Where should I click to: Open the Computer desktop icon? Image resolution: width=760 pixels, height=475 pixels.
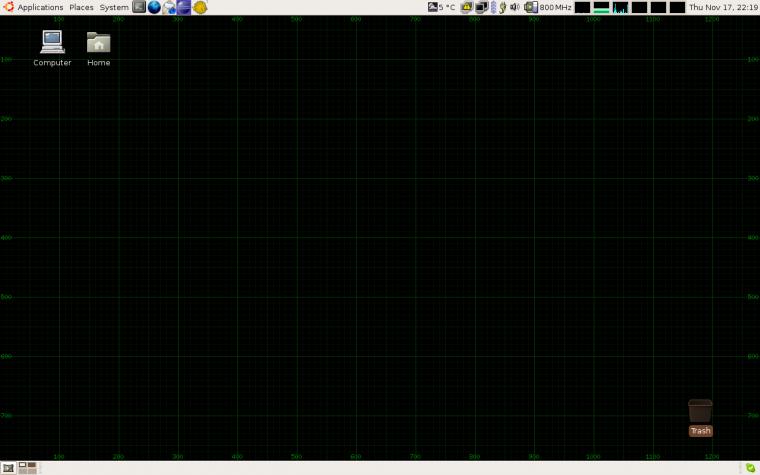[52, 48]
